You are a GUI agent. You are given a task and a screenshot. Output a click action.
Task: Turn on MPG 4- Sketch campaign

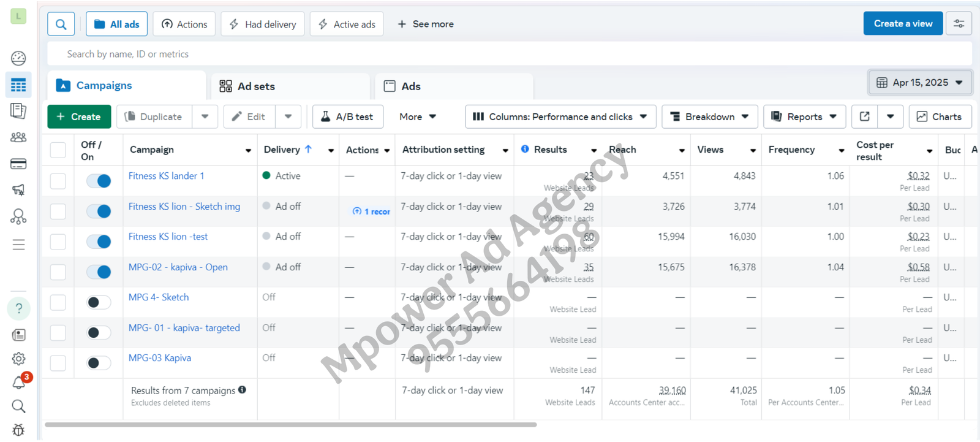[x=99, y=302]
